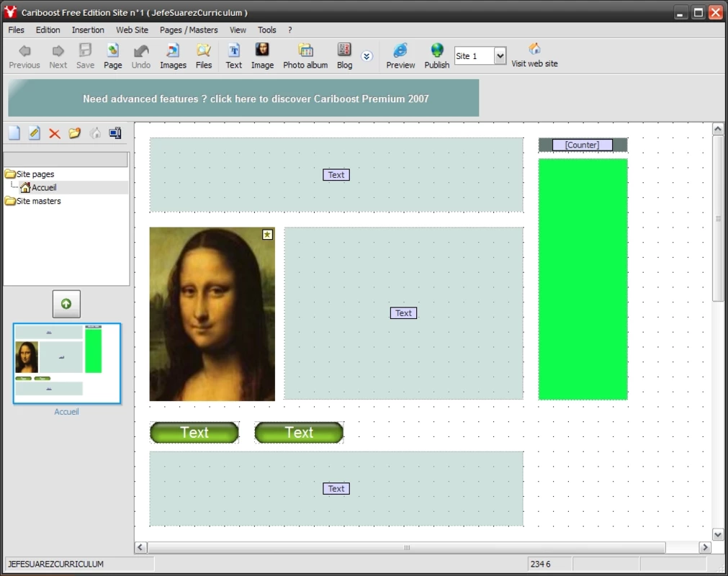The image size is (728, 576).
Task: Select the bright green rectangle block
Action: click(583, 279)
